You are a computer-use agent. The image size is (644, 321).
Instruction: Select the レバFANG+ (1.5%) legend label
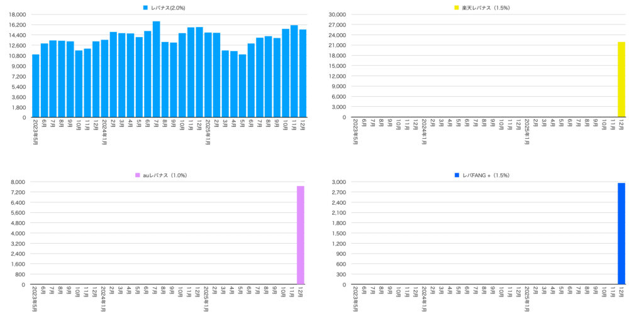pyautogui.click(x=486, y=175)
